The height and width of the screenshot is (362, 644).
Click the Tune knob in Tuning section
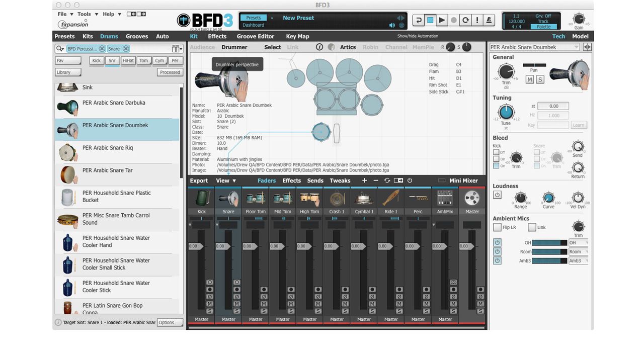pos(506,112)
